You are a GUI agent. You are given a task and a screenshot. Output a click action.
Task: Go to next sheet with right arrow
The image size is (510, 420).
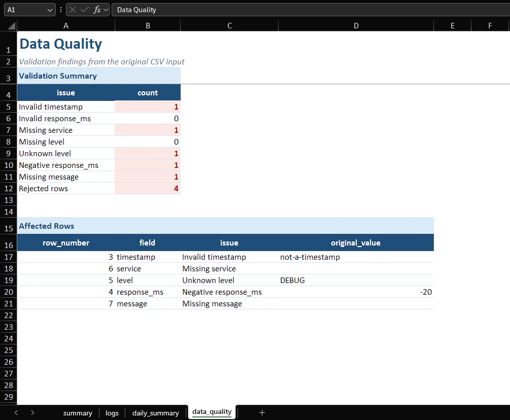click(x=32, y=412)
